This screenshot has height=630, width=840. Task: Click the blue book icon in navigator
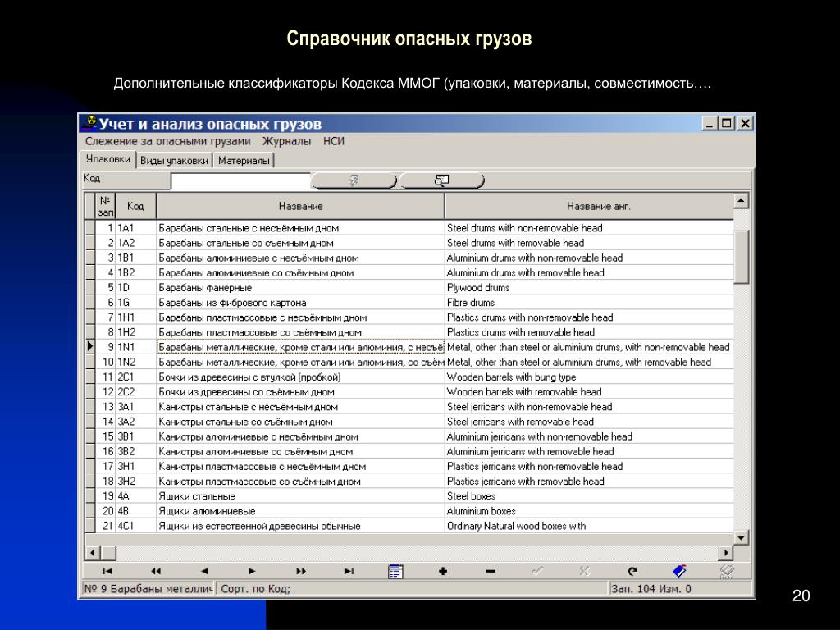(679, 571)
